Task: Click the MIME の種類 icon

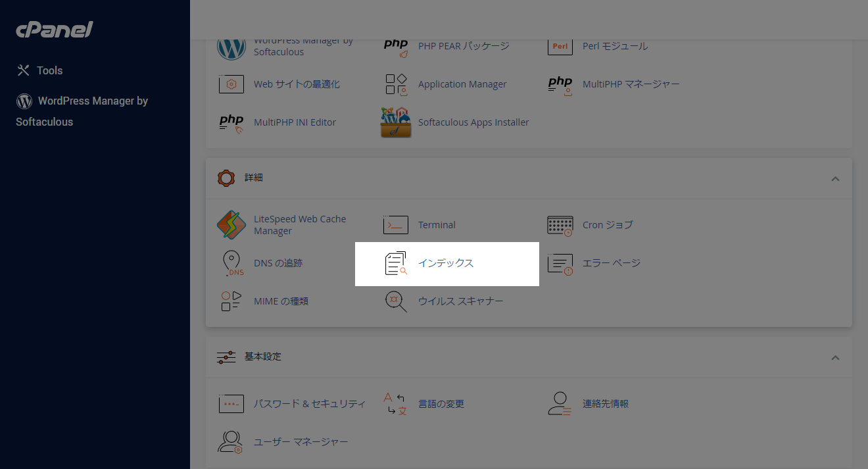Action: 231,301
